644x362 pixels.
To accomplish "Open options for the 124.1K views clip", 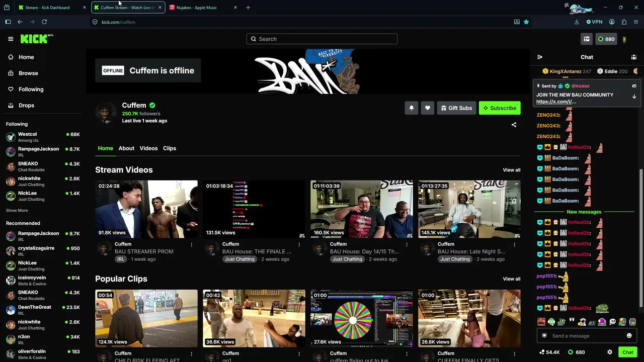I will click(x=191, y=353).
